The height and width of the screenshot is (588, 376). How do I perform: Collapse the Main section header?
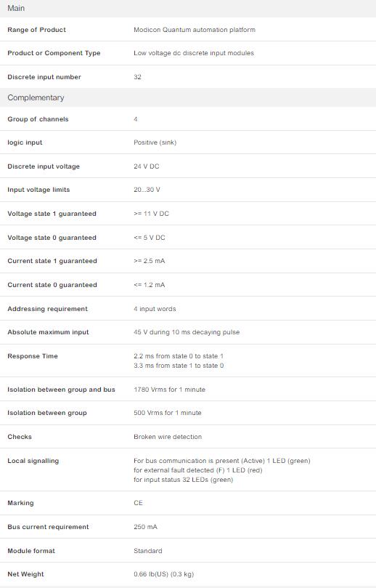[188, 8]
